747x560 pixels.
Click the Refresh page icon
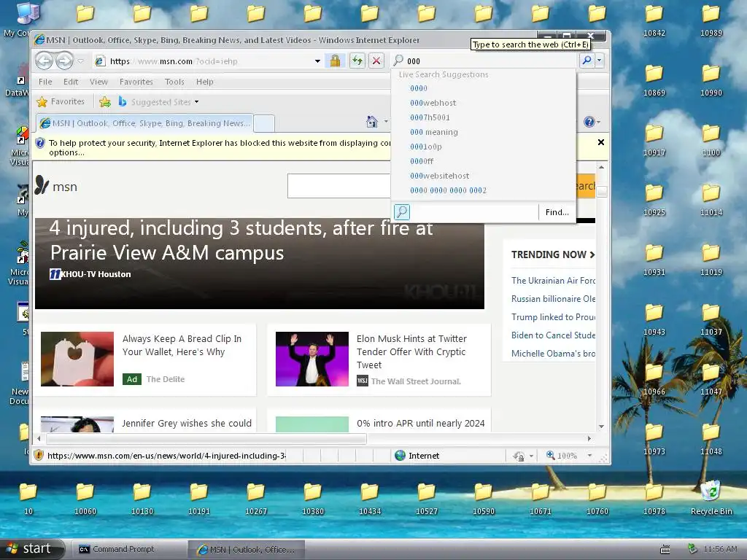point(357,61)
